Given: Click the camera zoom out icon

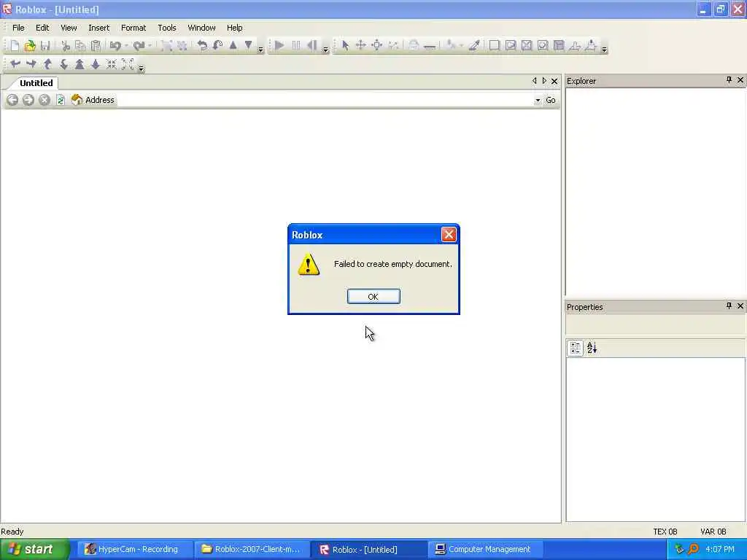Looking at the screenshot, I should tap(96, 64).
